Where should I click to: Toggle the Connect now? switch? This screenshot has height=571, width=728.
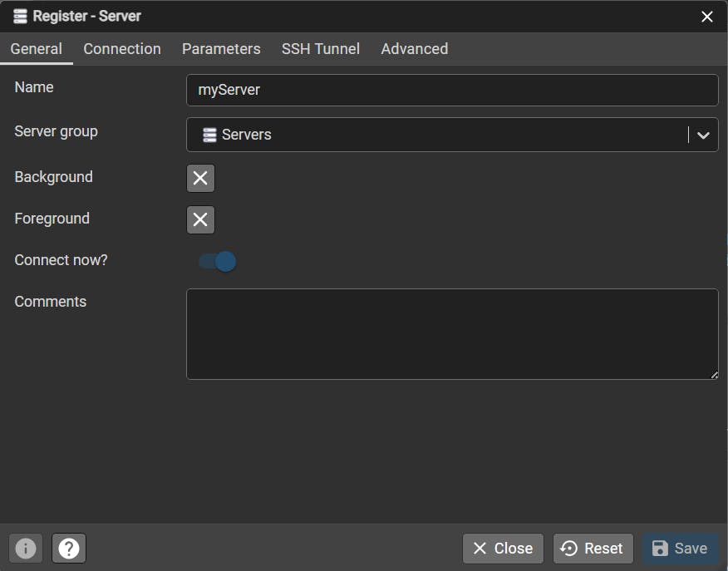(x=218, y=261)
